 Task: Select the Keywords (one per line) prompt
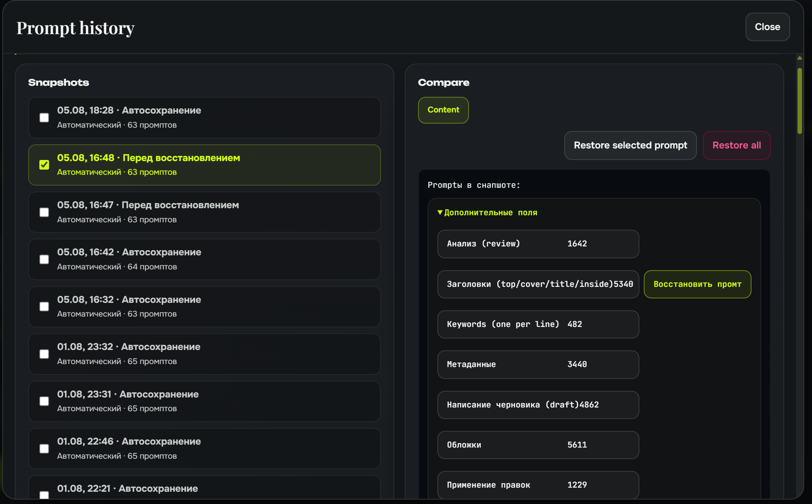point(538,324)
